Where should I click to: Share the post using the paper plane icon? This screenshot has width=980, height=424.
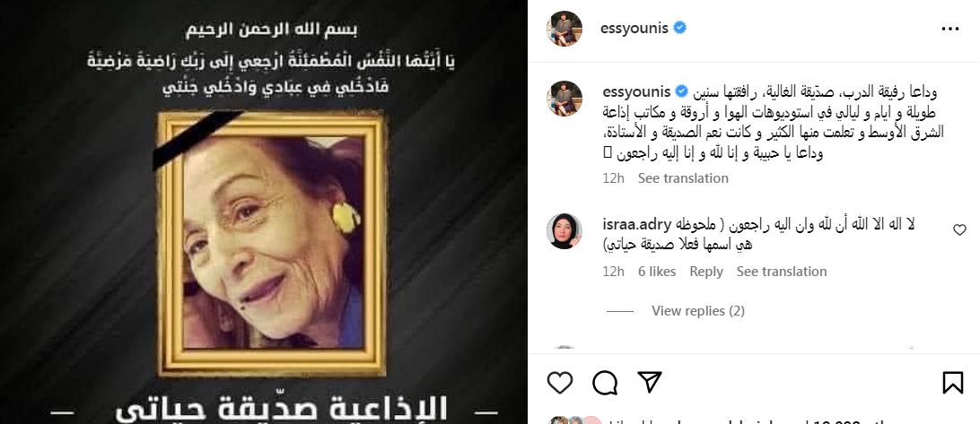(x=650, y=382)
